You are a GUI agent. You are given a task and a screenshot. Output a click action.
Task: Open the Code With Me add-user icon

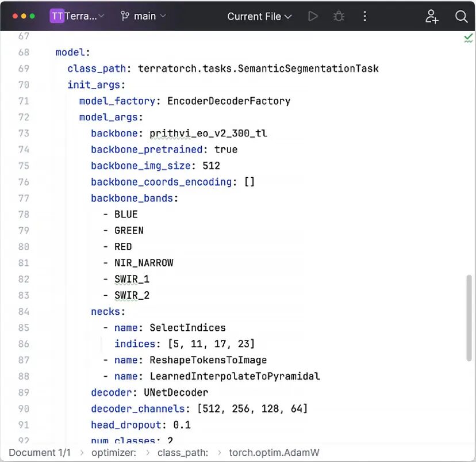[432, 16]
